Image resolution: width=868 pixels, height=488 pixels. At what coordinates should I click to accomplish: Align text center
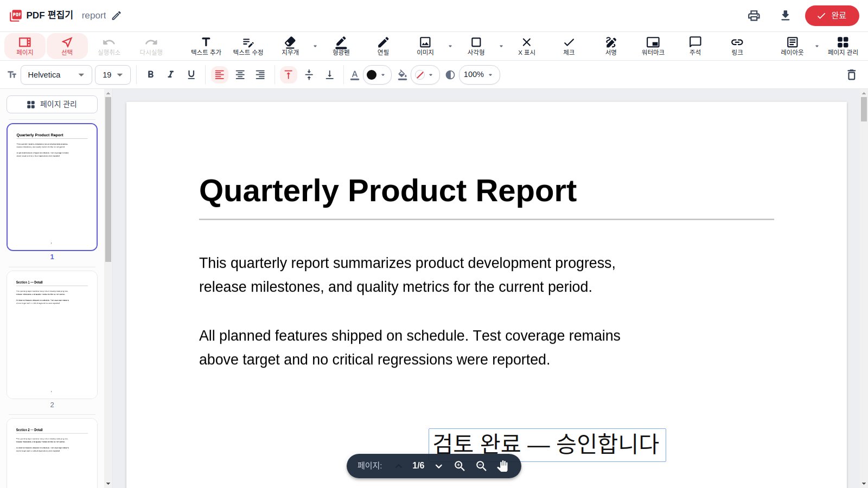point(240,75)
